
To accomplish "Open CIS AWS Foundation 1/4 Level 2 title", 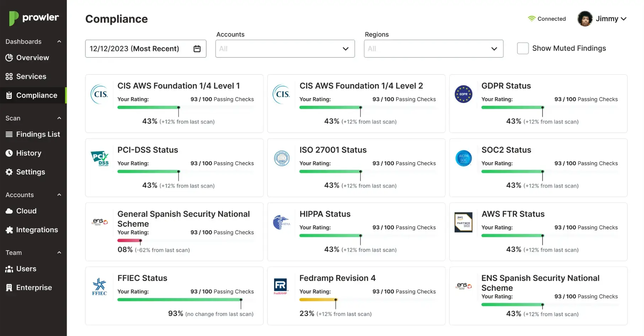I will point(361,86).
